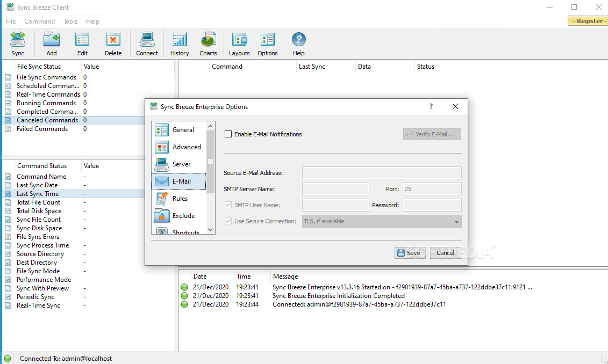608x364 pixels.
Task: Open the Charts toolbar icon
Action: [x=208, y=40]
